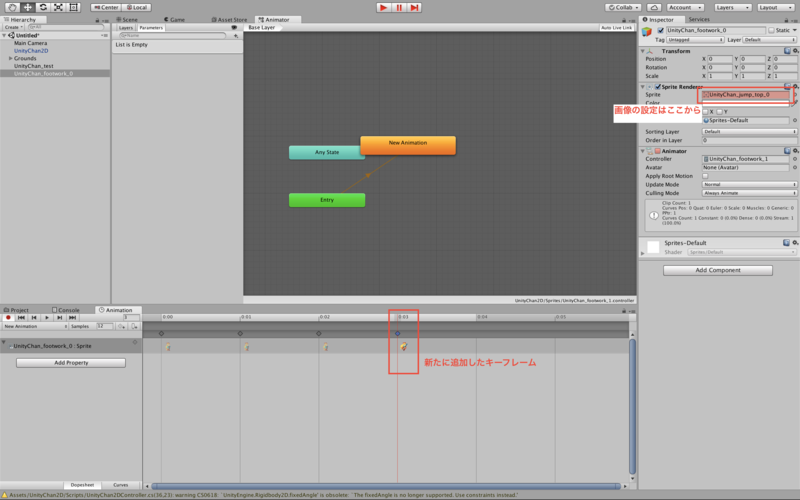This screenshot has width=800, height=500.
Task: Enable Flip X checkbox
Action: (705, 112)
